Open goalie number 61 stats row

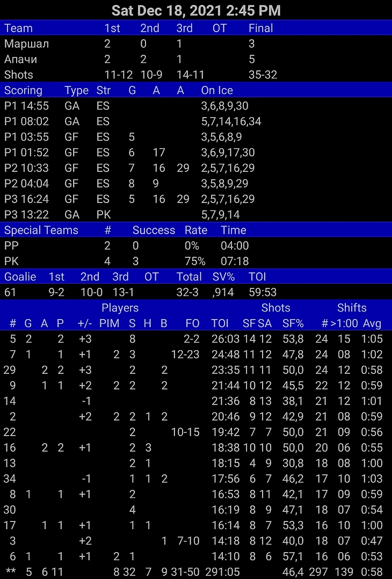pyautogui.click(x=196, y=293)
